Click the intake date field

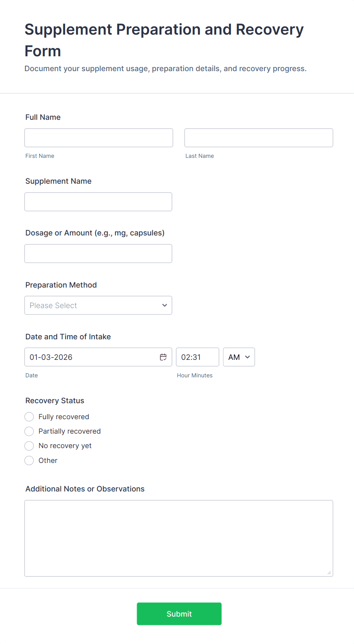click(x=91, y=357)
